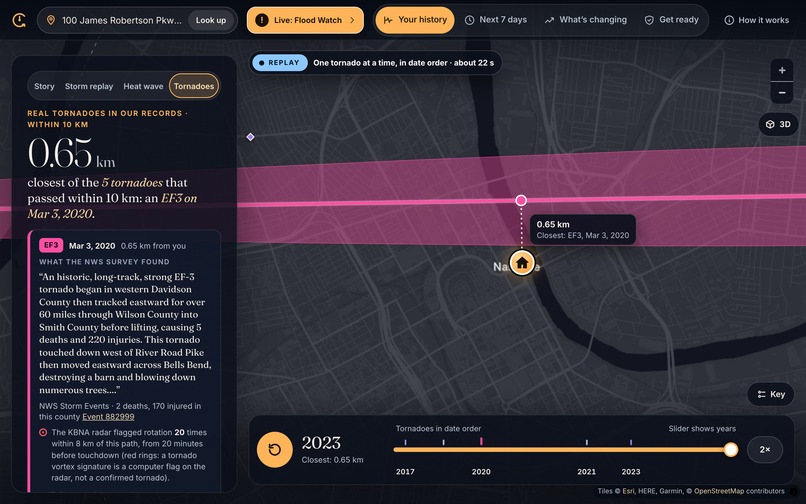
Task: Click the red radar rotation ring icon
Action: (43, 433)
